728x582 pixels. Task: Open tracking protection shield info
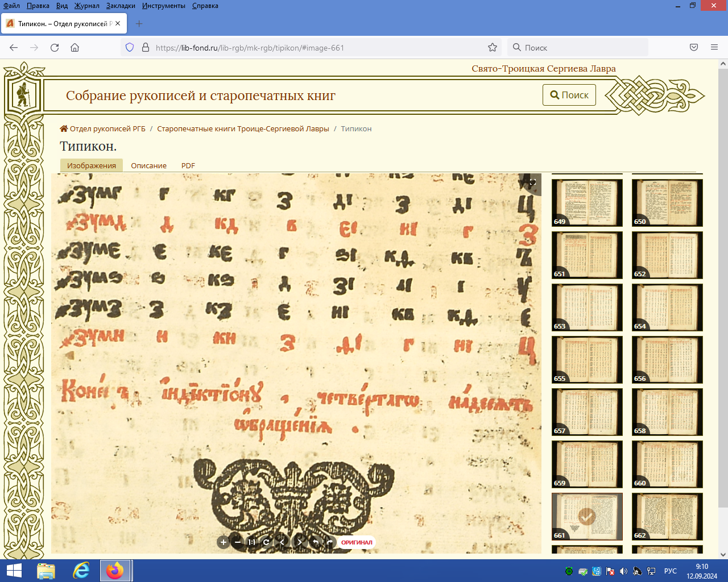pos(130,48)
